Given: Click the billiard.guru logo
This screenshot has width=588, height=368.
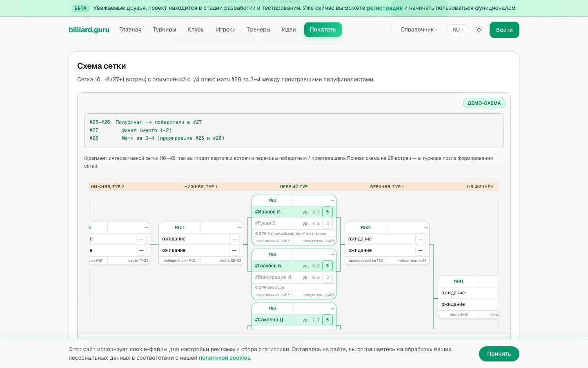Looking at the screenshot, I should coord(89,29).
